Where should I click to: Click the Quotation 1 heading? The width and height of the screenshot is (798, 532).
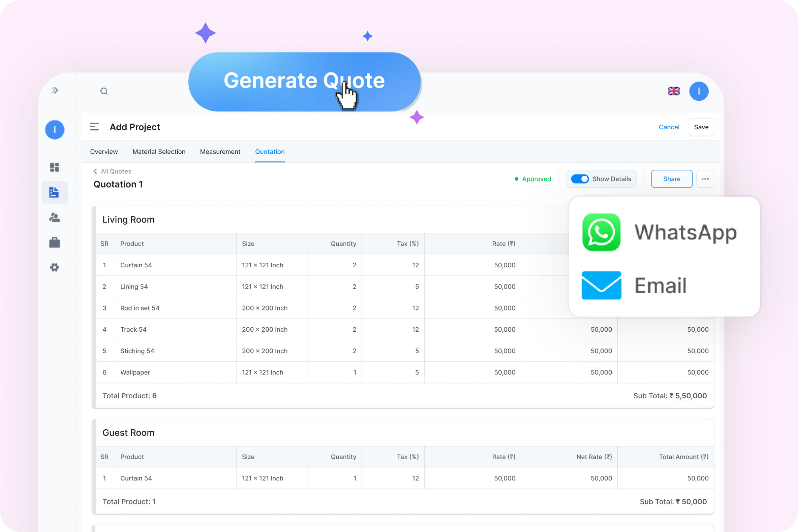(x=118, y=184)
